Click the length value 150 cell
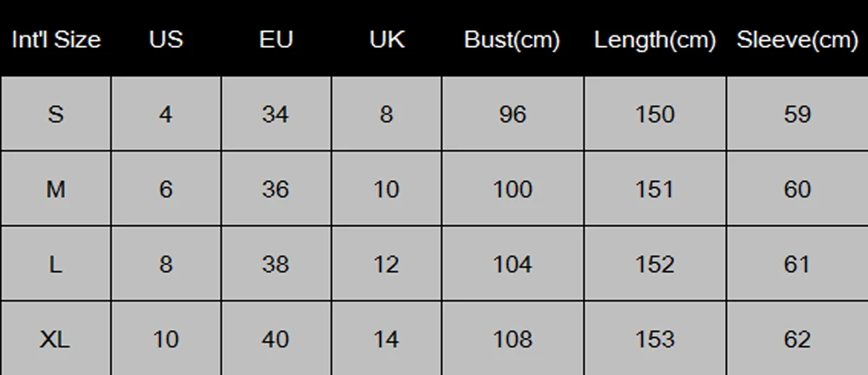The width and height of the screenshot is (868, 375). (x=655, y=114)
